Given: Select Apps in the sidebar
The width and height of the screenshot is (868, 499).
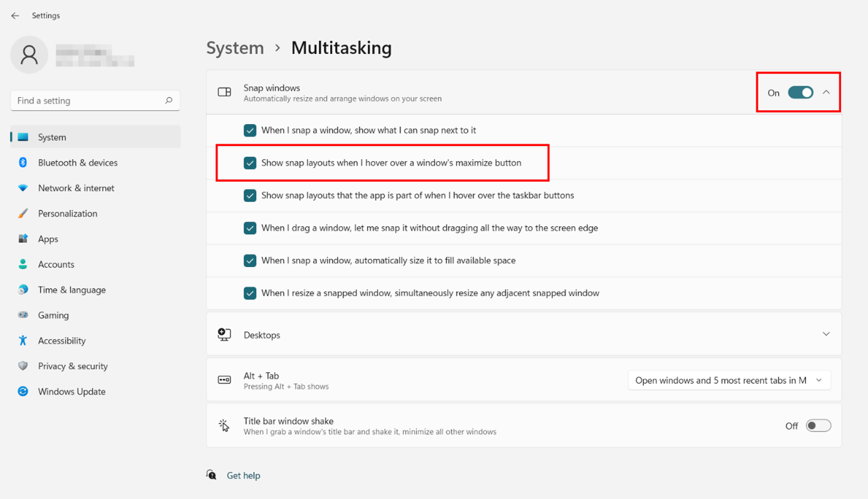Looking at the screenshot, I should click(95, 239).
